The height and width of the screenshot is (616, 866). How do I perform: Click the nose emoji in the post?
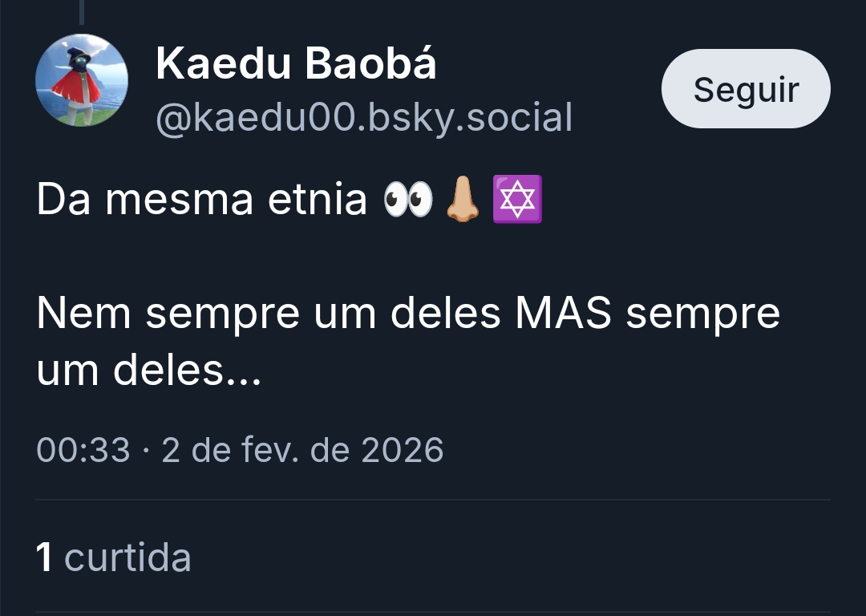[x=463, y=201]
